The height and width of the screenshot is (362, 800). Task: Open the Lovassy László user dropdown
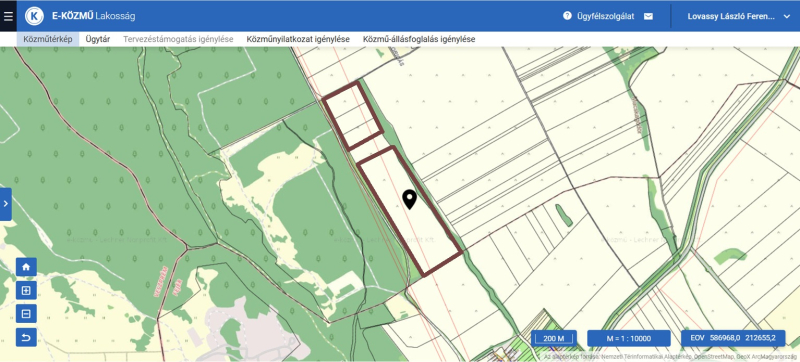739,16
